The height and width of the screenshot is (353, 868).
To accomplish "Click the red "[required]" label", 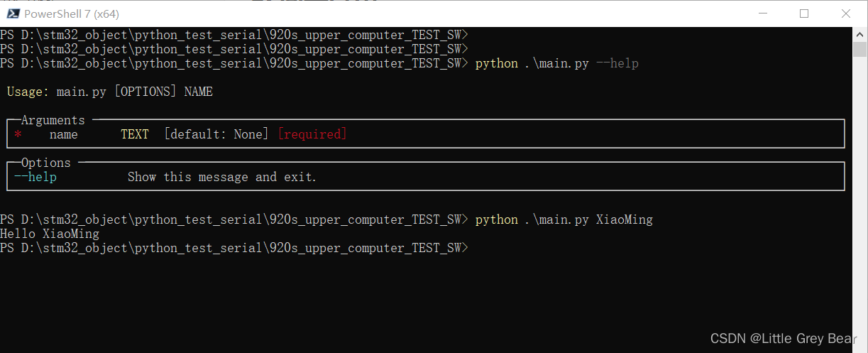I will [312, 134].
